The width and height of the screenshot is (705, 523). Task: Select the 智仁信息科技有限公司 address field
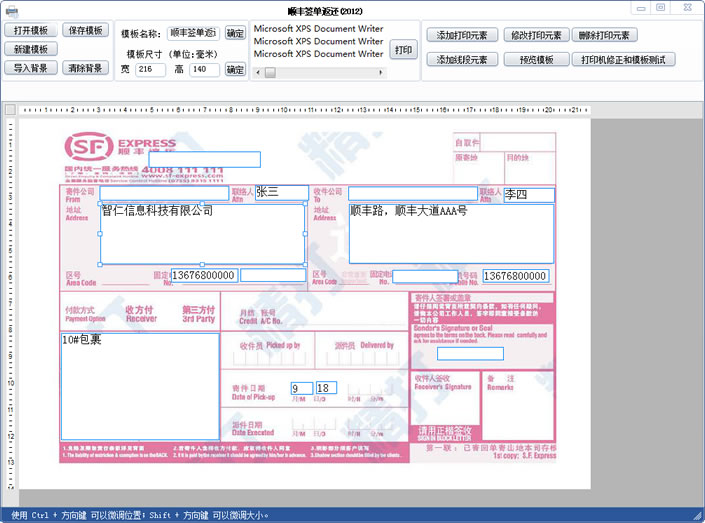(x=202, y=234)
